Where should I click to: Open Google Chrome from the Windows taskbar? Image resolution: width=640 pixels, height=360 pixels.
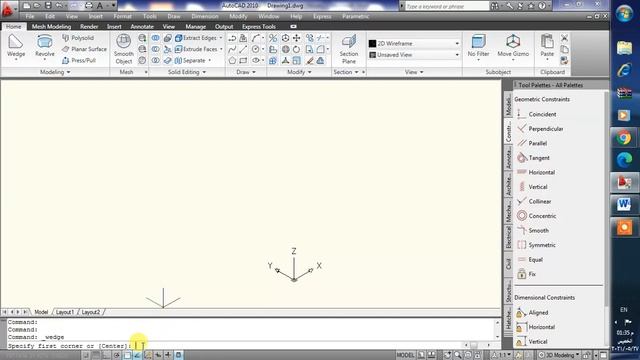pos(624,138)
